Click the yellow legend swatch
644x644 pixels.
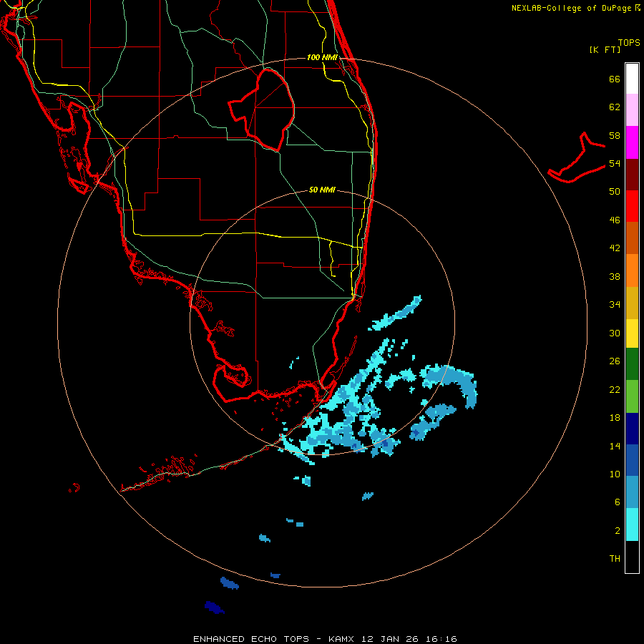632,333
